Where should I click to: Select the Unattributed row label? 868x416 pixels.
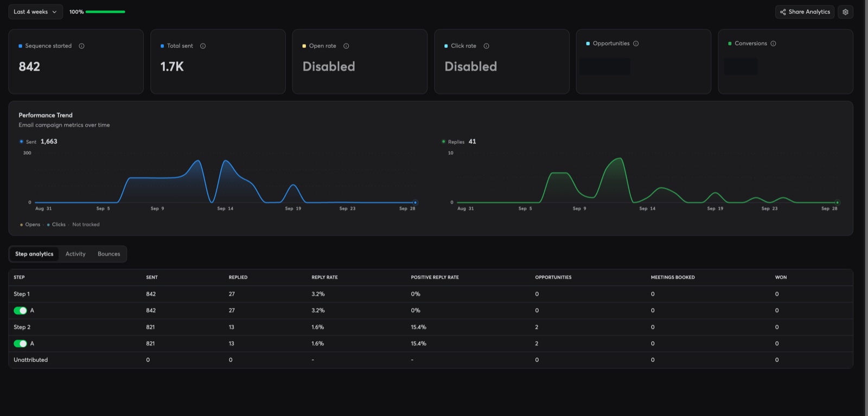(30, 360)
